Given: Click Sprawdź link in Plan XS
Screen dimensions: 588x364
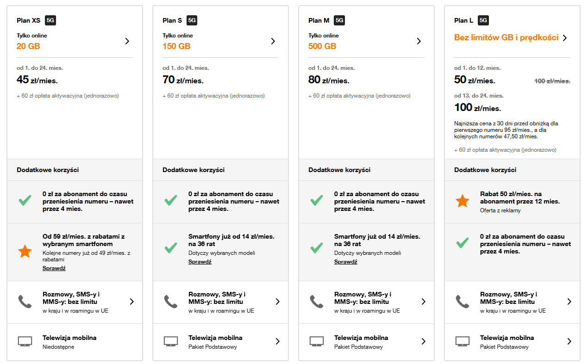Looking at the screenshot, I should click(54, 268).
